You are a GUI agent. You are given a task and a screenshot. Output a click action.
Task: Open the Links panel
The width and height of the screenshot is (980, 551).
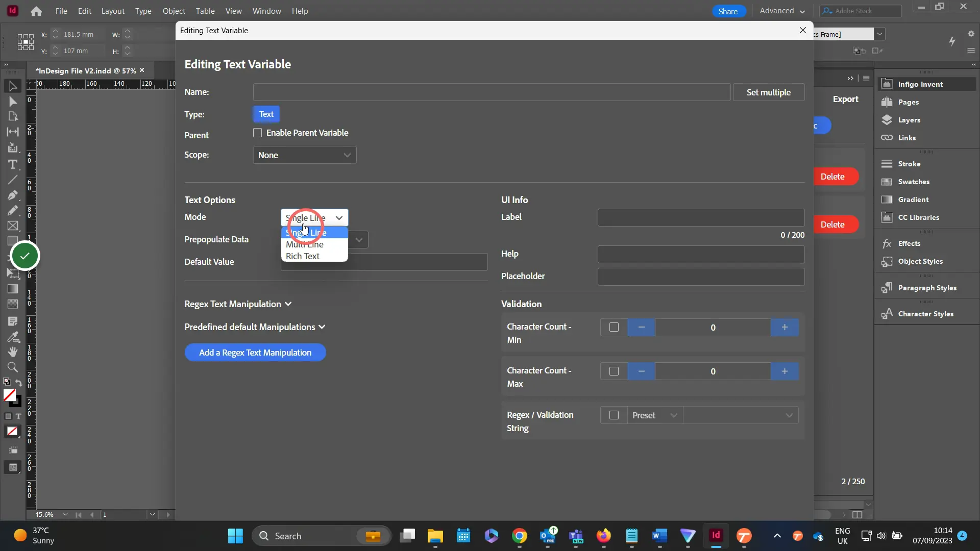coord(906,138)
